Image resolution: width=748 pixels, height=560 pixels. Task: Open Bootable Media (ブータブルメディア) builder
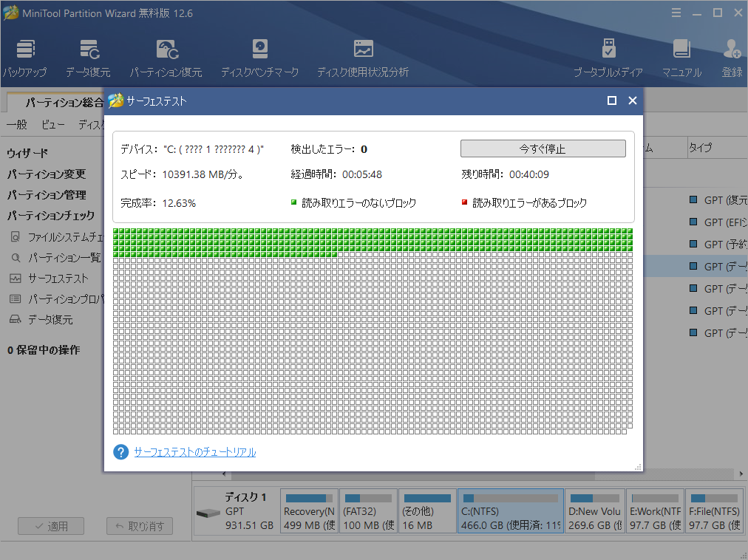pos(608,58)
